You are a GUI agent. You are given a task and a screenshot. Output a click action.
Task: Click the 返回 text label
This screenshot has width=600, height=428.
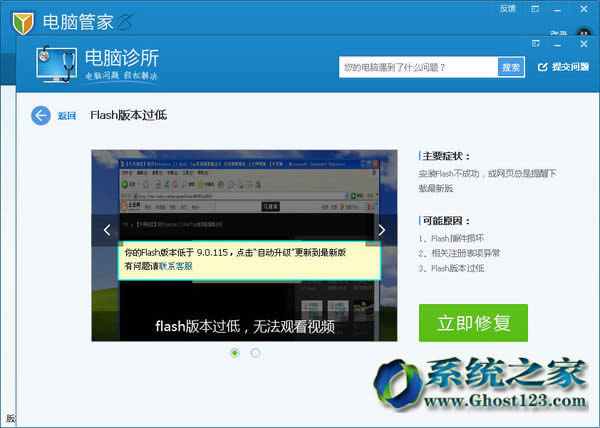pyautogui.click(x=66, y=116)
